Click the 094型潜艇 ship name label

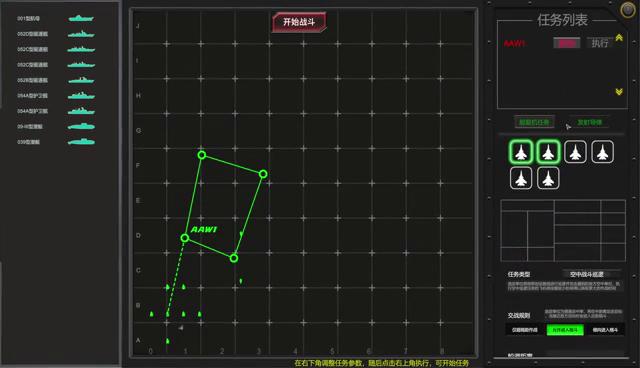tap(30, 126)
